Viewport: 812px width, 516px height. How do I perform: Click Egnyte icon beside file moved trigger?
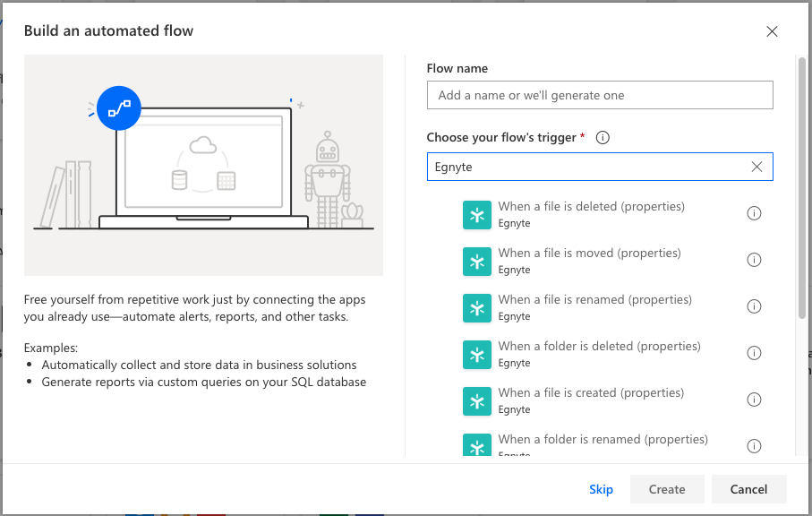[x=477, y=261]
